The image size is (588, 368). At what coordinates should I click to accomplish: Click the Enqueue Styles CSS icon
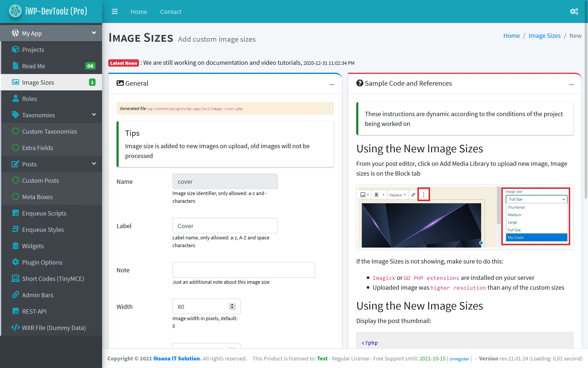click(15, 229)
